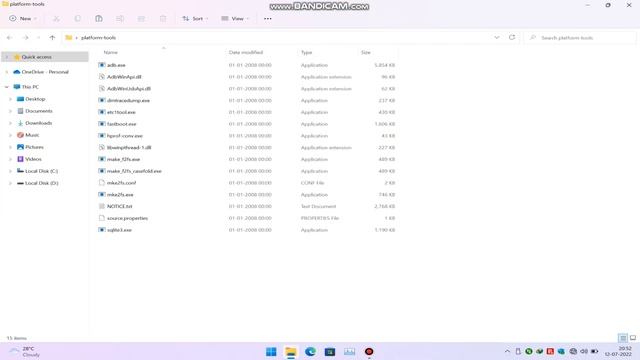Image resolution: width=640 pixels, height=360 pixels.
Task: Sort by the Type column header
Action: 307,52
